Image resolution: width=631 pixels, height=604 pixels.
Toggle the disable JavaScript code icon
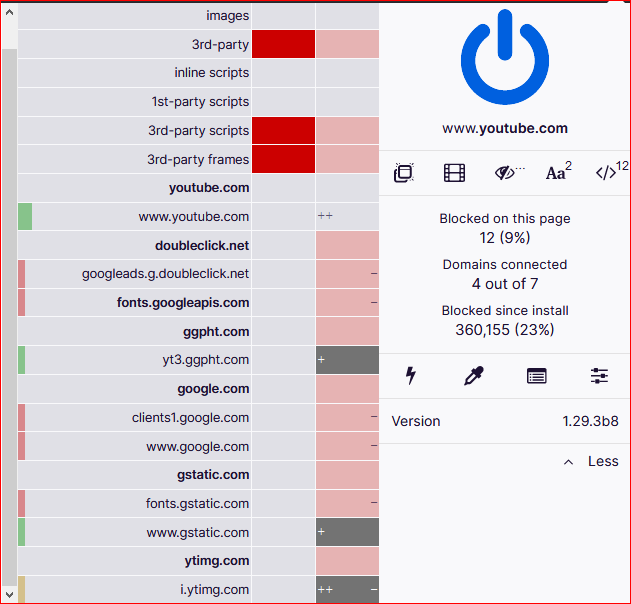[611, 172]
